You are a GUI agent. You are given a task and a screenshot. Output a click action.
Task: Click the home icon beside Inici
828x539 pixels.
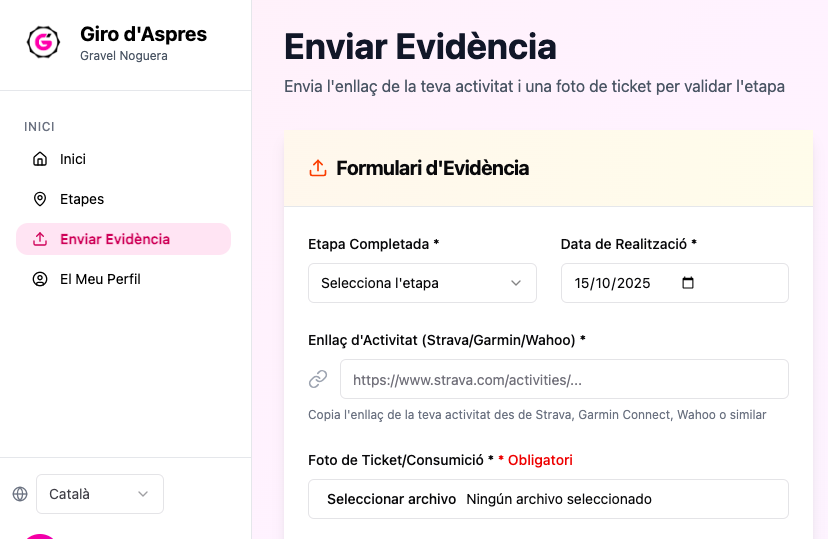(x=40, y=159)
